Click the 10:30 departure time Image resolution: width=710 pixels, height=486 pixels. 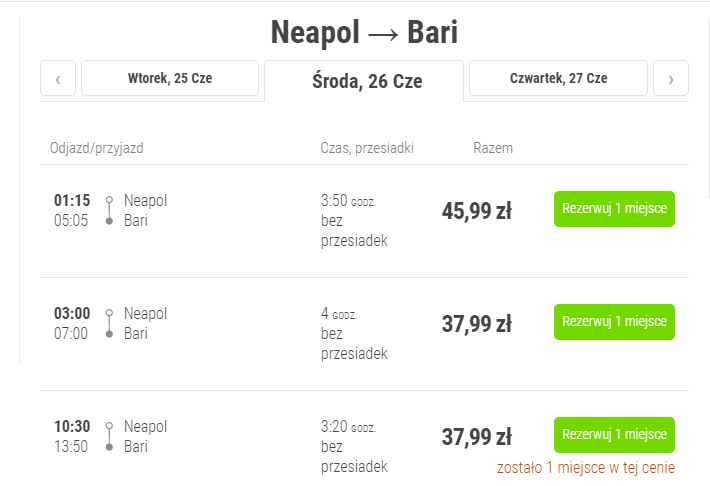(72, 426)
